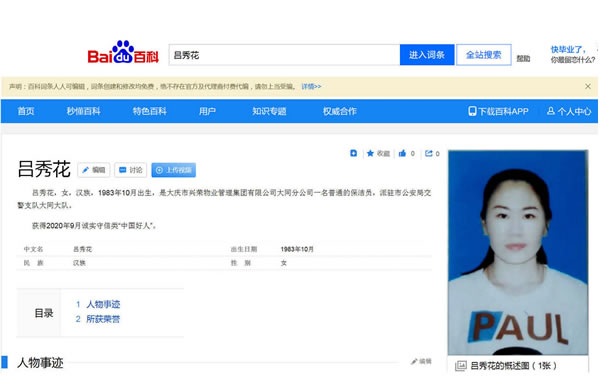600x390 pixels.
Task: Click the Baidu Baike logo
Action: [x=123, y=52]
